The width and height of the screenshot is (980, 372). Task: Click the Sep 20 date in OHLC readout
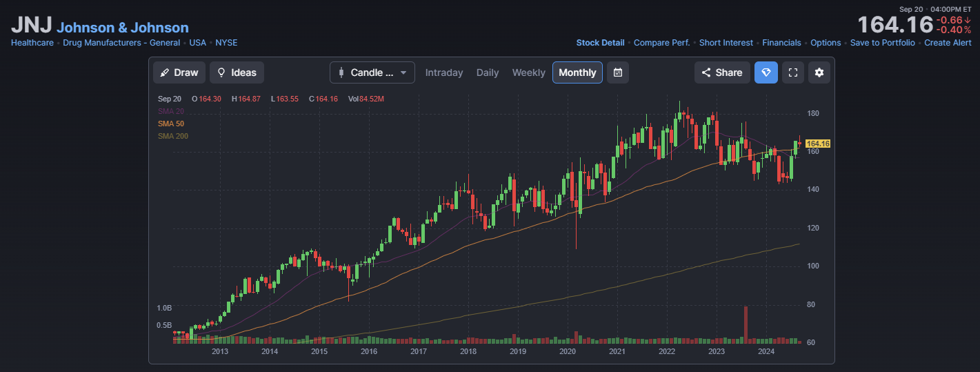click(170, 99)
